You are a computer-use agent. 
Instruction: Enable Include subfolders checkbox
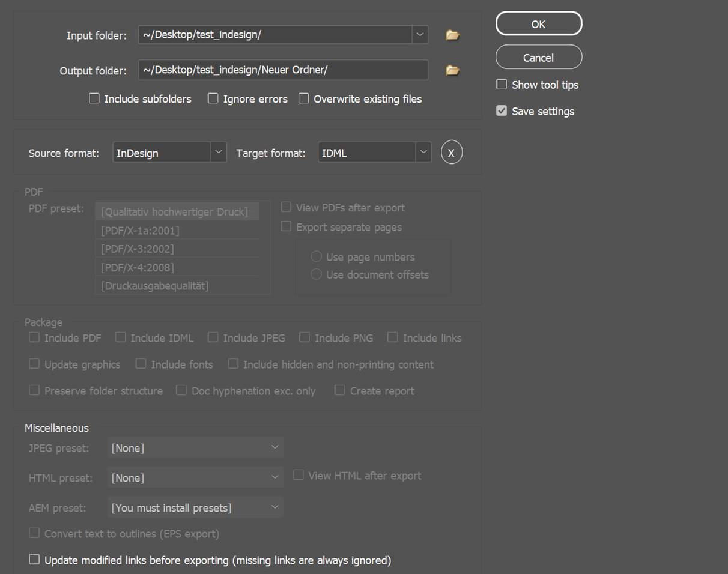click(x=94, y=98)
